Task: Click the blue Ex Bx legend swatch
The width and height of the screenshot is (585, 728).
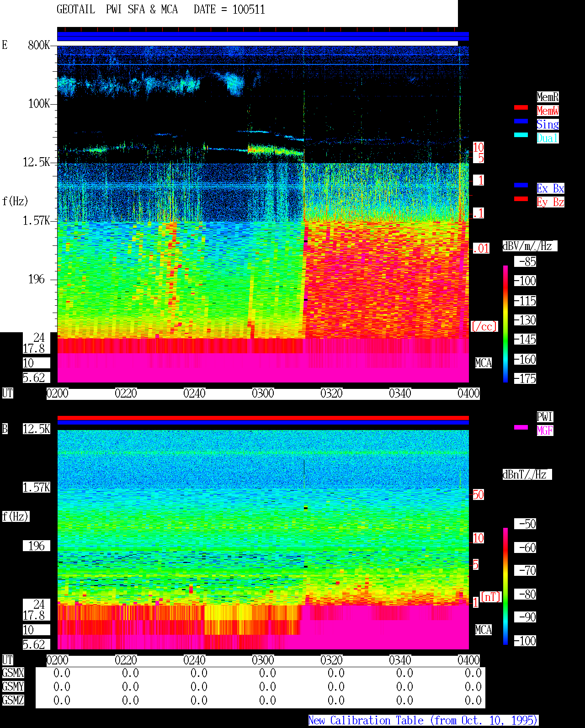Action: tap(521, 185)
